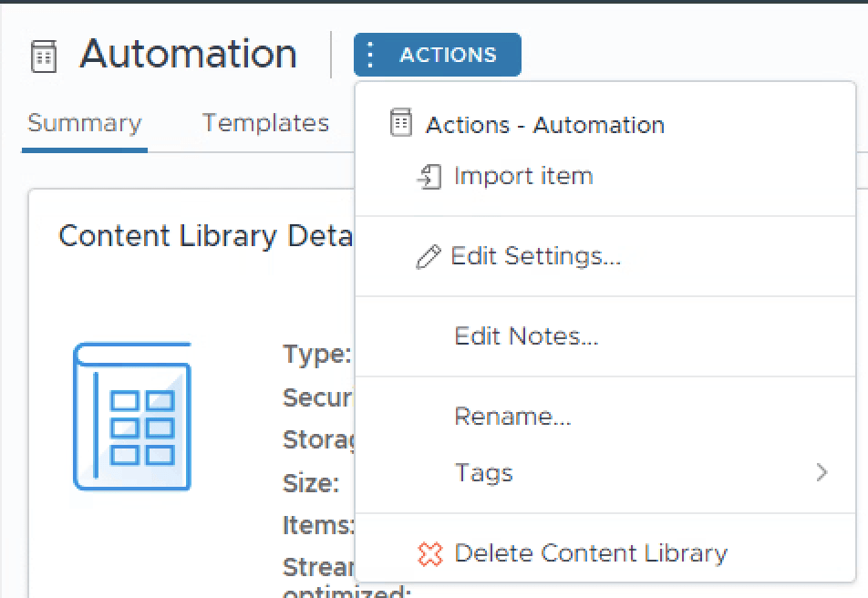The width and height of the screenshot is (868, 598).
Task: Click the content library icon beside Automation title
Action: tap(44, 57)
